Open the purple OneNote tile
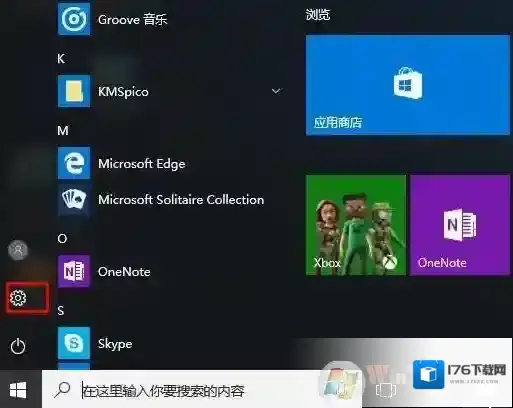Image resolution: width=513 pixels, height=408 pixels. [460, 225]
